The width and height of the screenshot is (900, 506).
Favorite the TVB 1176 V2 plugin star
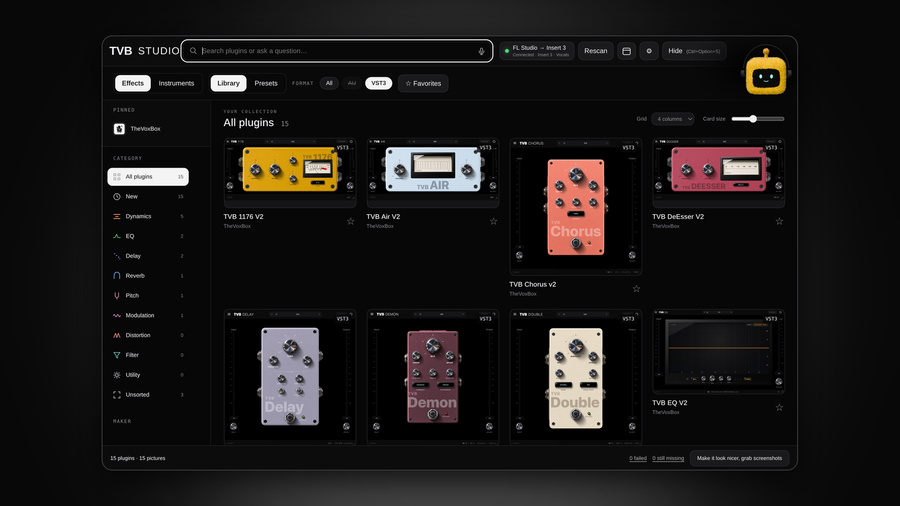tap(350, 221)
